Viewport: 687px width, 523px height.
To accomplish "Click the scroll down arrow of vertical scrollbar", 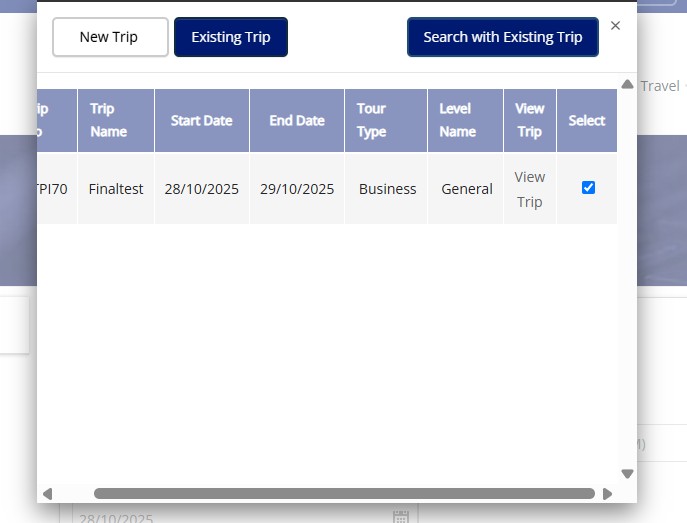I will 627,474.
